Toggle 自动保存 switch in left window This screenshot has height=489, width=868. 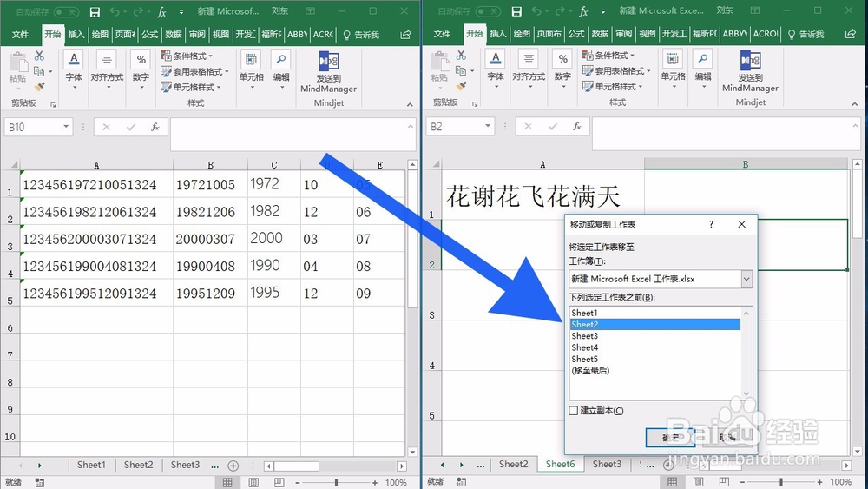(65, 11)
